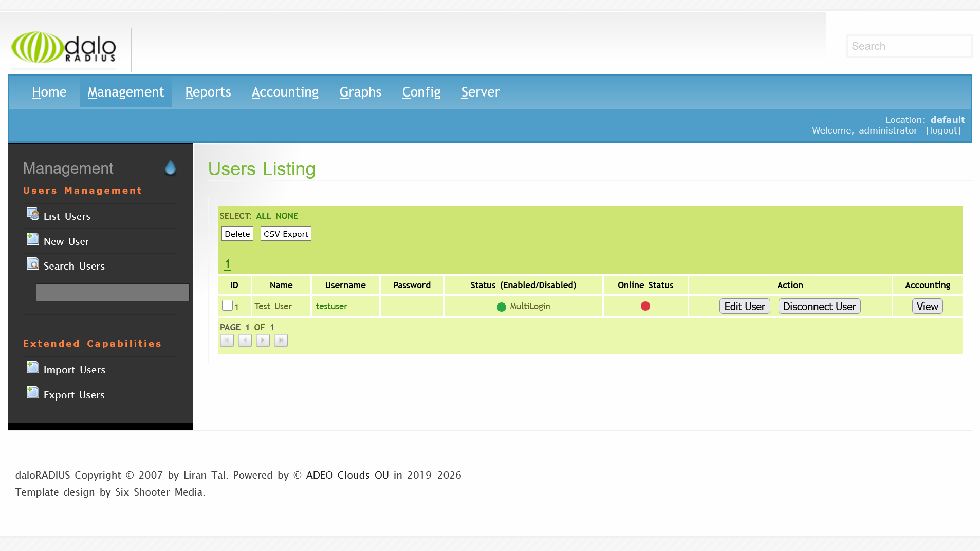Viewport: 980px width, 551px height.
Task: Open the Management menu
Action: 126,92
